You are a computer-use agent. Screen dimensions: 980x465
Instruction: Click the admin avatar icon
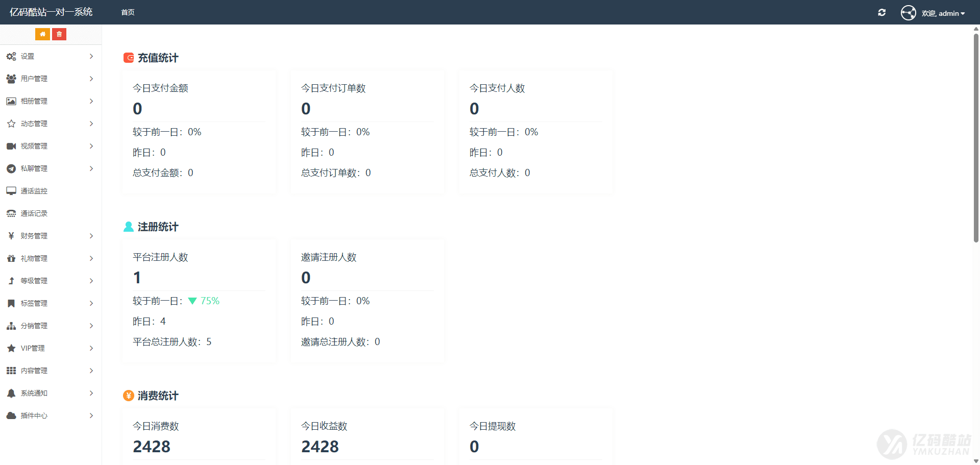click(908, 13)
